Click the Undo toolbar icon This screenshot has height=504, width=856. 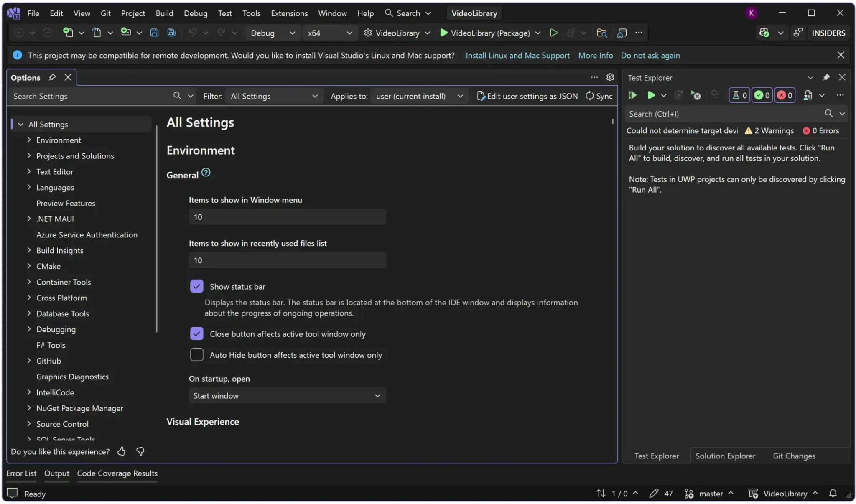pyautogui.click(x=192, y=33)
